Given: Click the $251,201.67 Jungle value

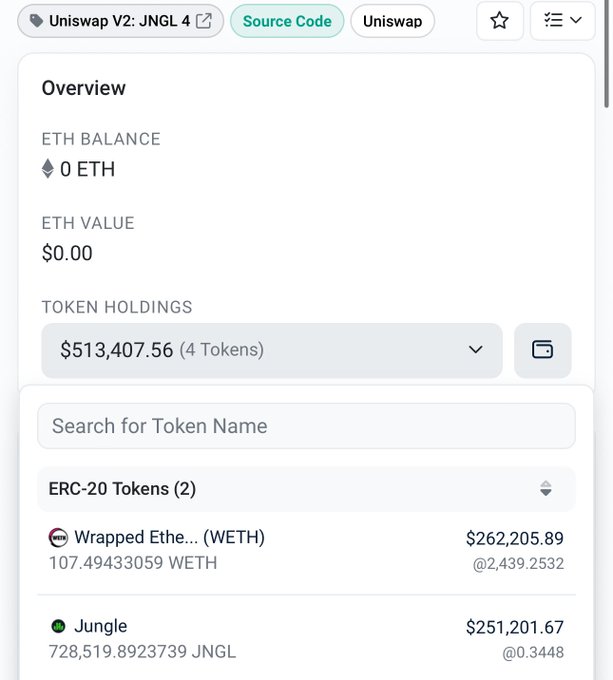Looking at the screenshot, I should click(x=515, y=627).
